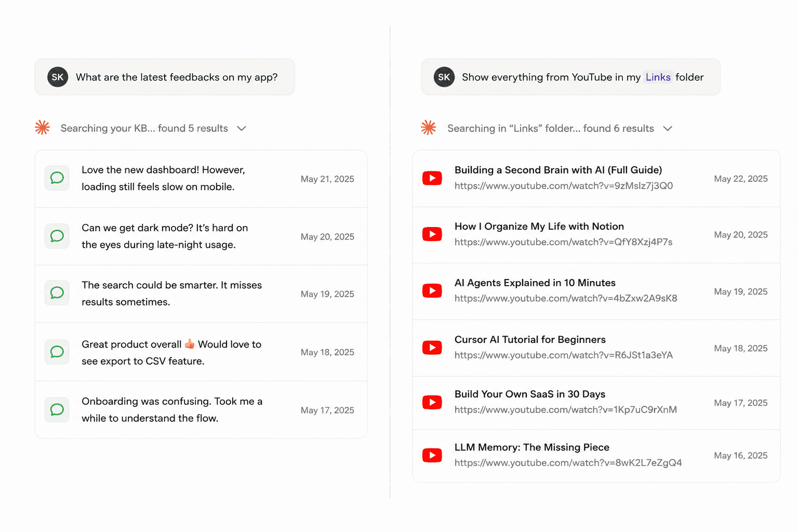This screenshot has width=798, height=532.
Task: Click the YouTube icon for 'AI Agents Explained in 10 Minutes'
Action: (x=432, y=290)
